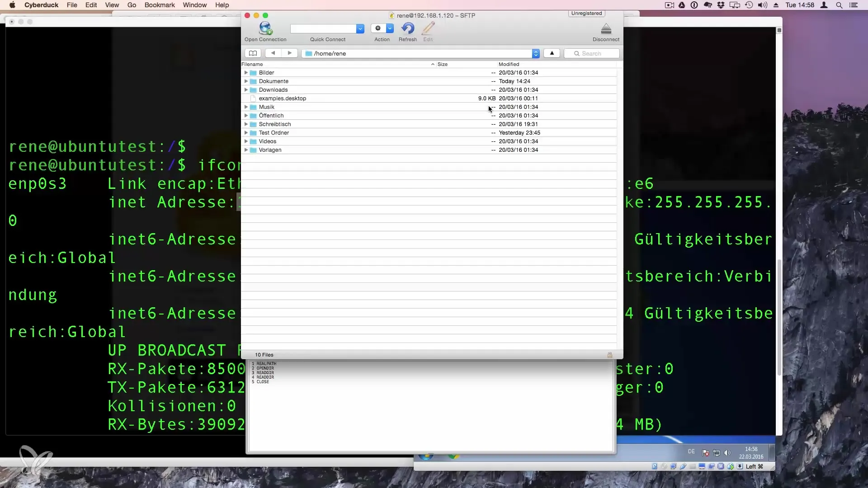Click the Unregistered badge
Image resolution: width=868 pixels, height=488 pixels.
click(587, 14)
